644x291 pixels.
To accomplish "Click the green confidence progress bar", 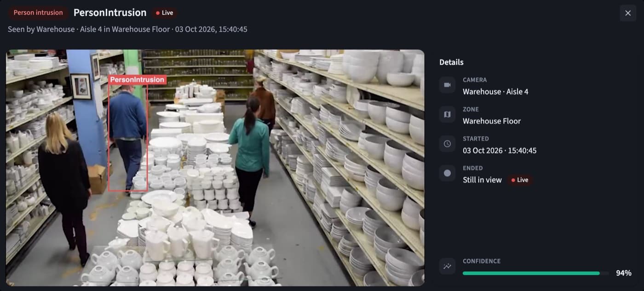I will pyautogui.click(x=536, y=273).
